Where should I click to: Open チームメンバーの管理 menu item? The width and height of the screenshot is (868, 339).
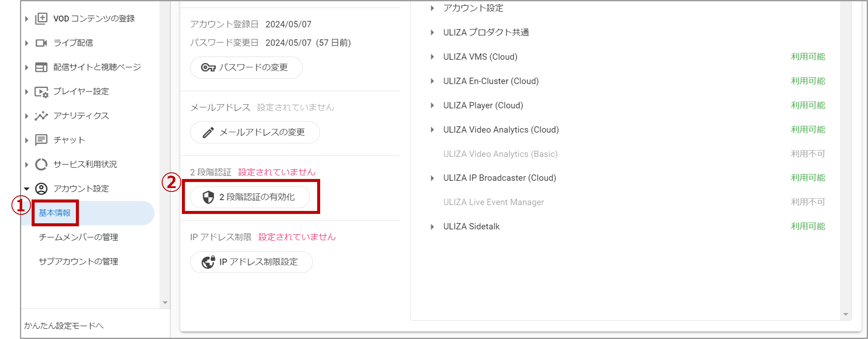click(78, 237)
